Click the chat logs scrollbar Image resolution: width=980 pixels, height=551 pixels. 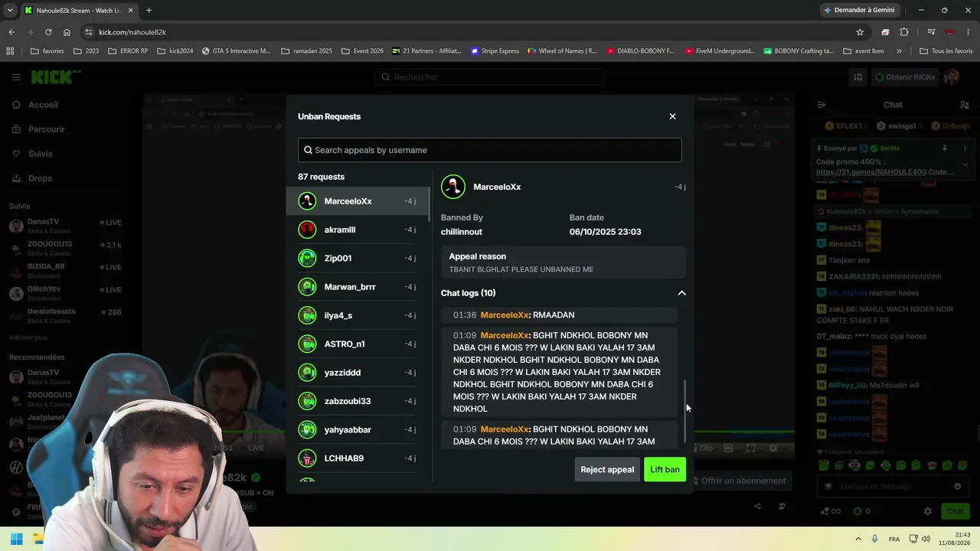pyautogui.click(x=684, y=410)
